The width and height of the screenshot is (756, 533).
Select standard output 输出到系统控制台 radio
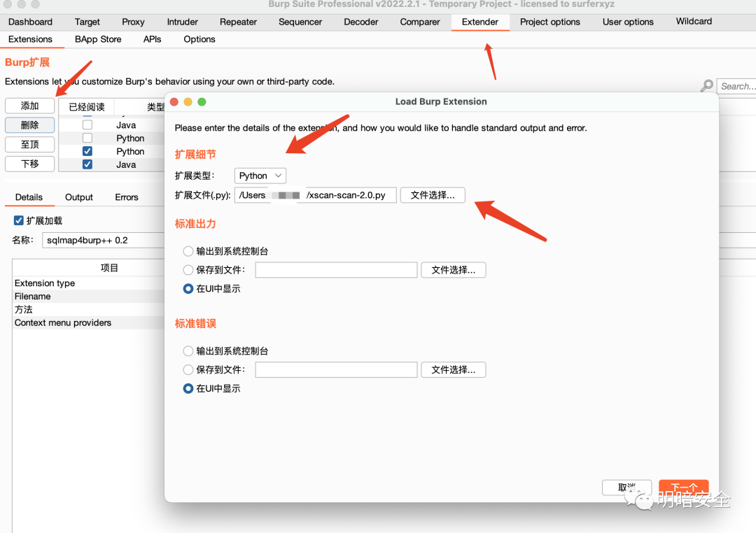pyautogui.click(x=188, y=251)
